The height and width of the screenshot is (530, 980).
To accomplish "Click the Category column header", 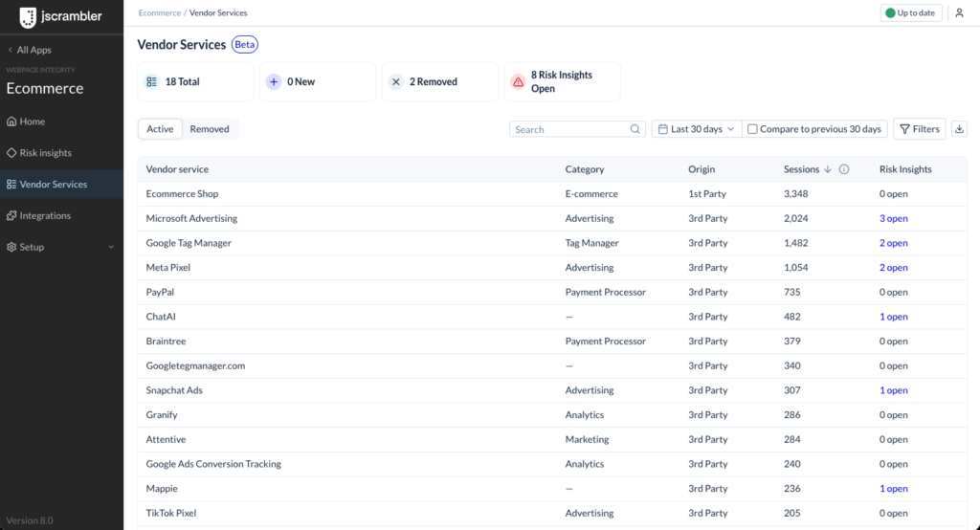I will pos(585,169).
